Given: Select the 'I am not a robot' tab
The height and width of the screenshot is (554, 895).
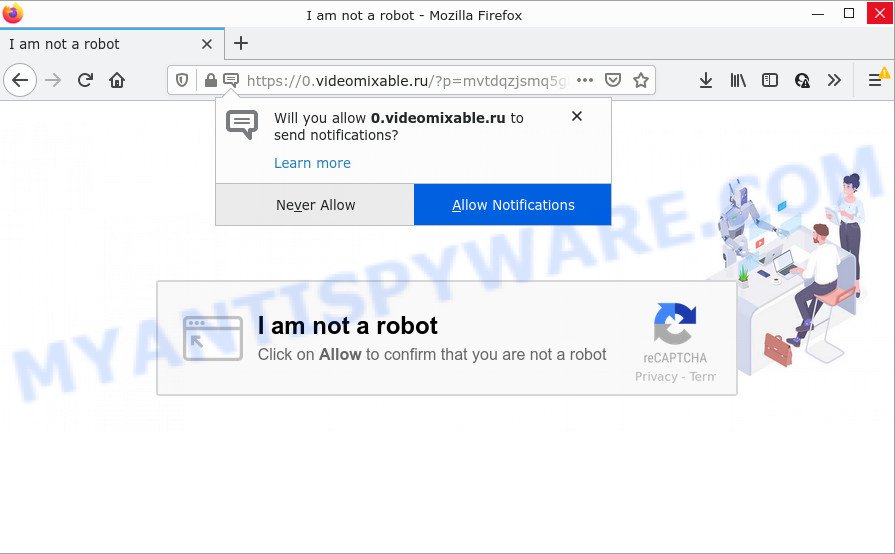Looking at the screenshot, I should [112, 44].
